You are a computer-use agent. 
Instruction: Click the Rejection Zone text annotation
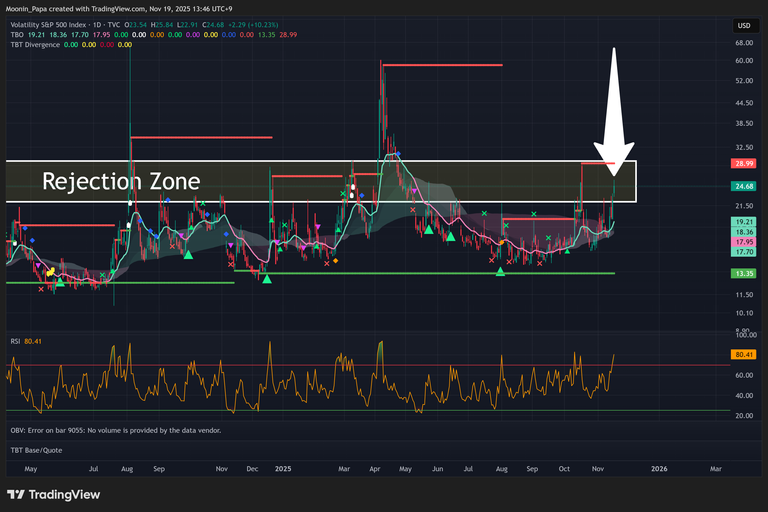pos(121,181)
